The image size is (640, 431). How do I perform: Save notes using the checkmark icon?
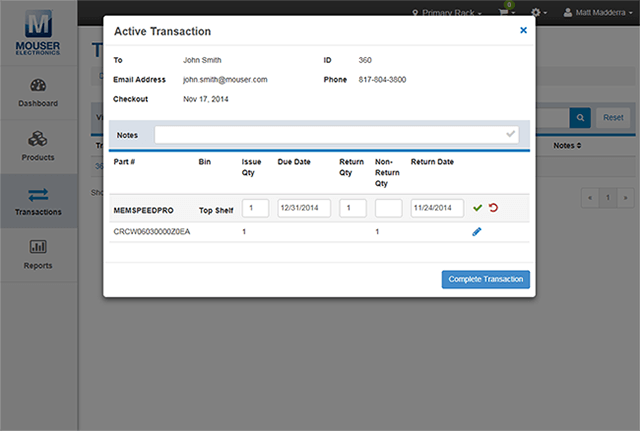pyautogui.click(x=511, y=134)
